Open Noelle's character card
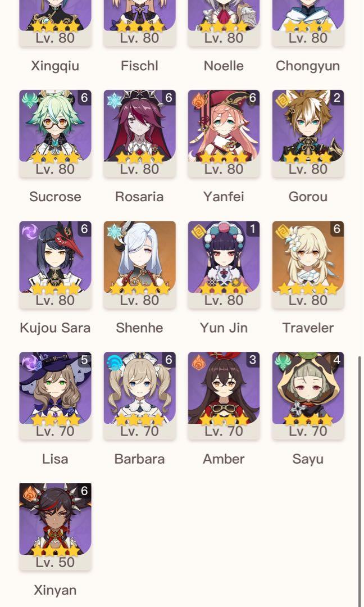This screenshot has width=364, height=607. [224, 23]
